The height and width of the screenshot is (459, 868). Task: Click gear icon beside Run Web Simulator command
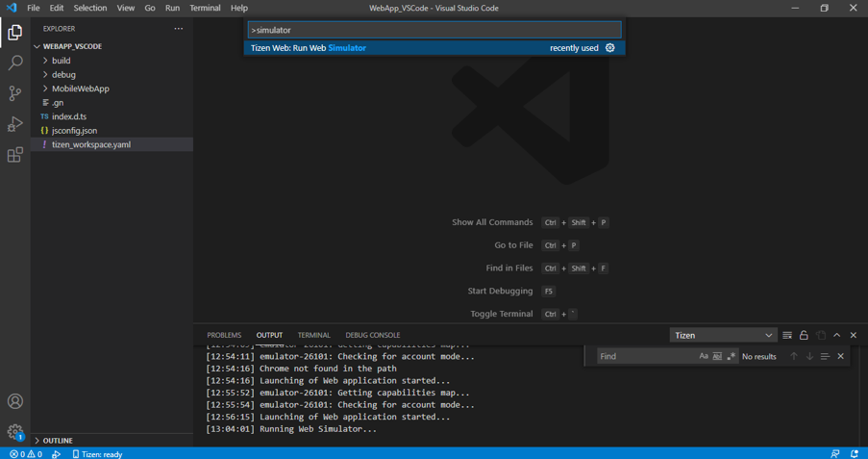pos(609,48)
